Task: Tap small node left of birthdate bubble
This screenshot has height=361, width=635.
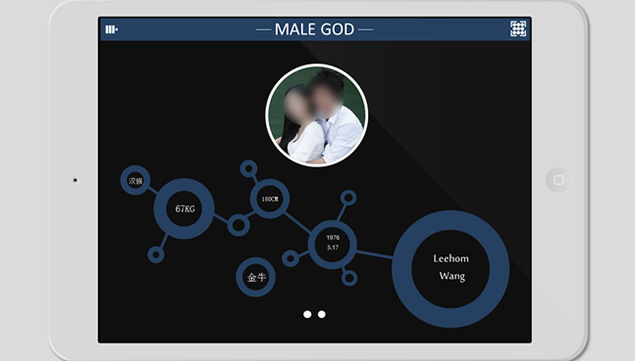Action: [x=290, y=258]
